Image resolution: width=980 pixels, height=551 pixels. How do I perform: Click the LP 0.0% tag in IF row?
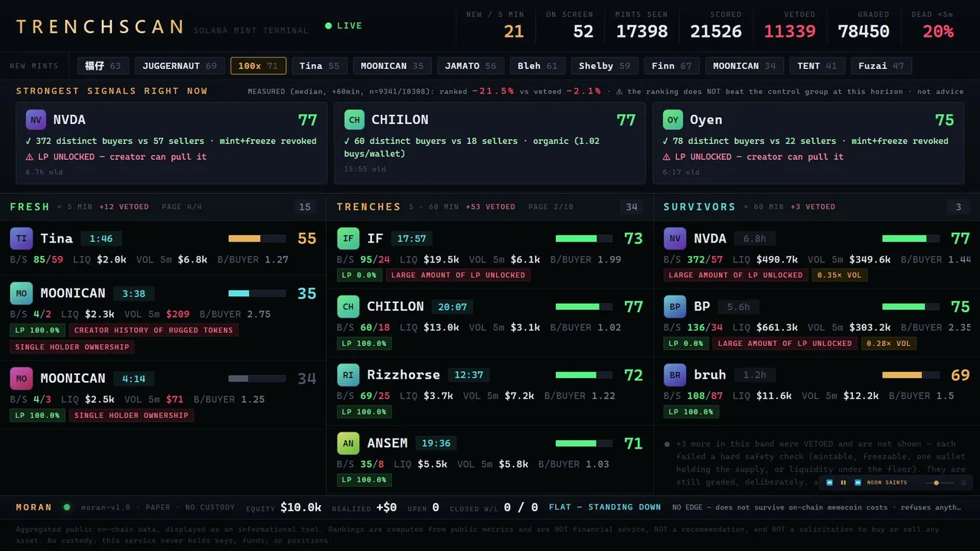(x=359, y=275)
